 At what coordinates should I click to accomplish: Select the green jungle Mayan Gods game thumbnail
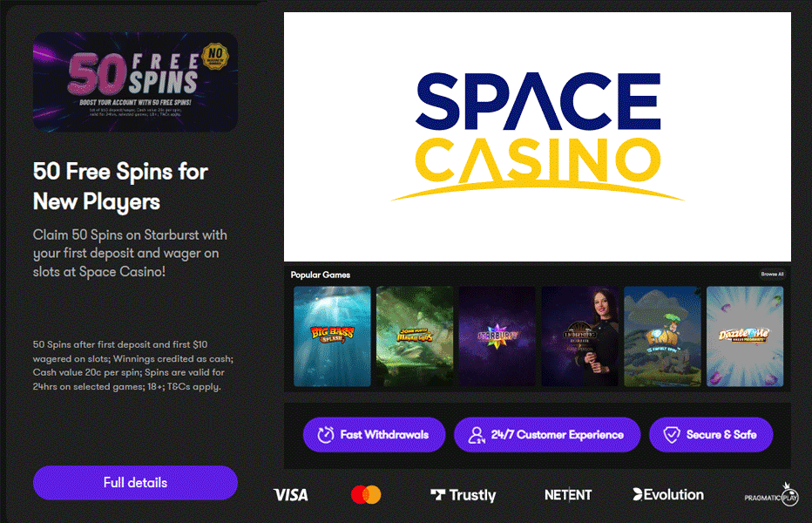tap(415, 336)
